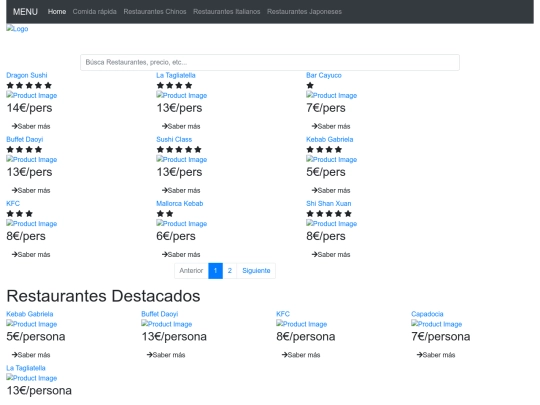Click Mallorca Kebab product image
This screenshot has width=540, height=405.
(x=181, y=224)
